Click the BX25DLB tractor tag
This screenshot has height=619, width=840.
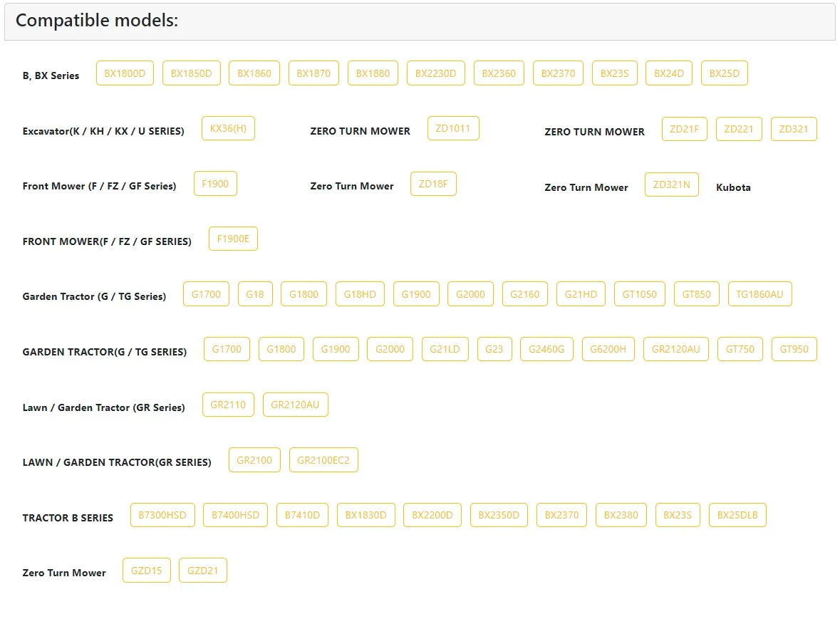coord(737,515)
